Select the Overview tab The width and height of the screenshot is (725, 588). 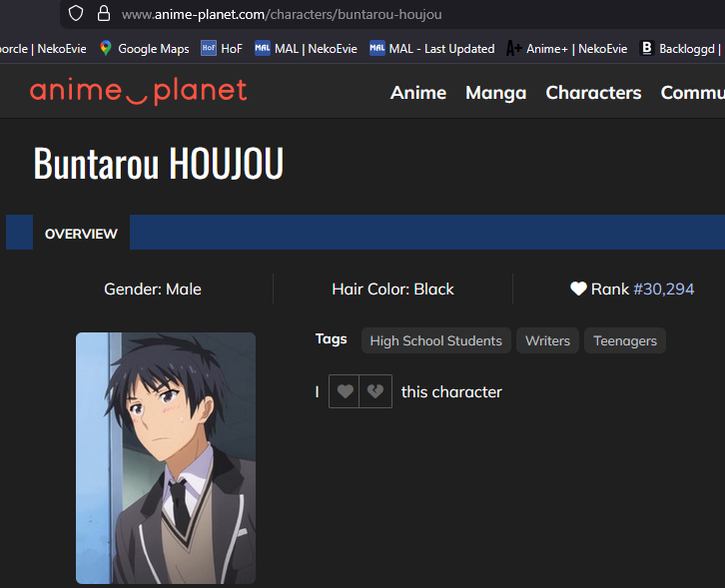point(81,234)
